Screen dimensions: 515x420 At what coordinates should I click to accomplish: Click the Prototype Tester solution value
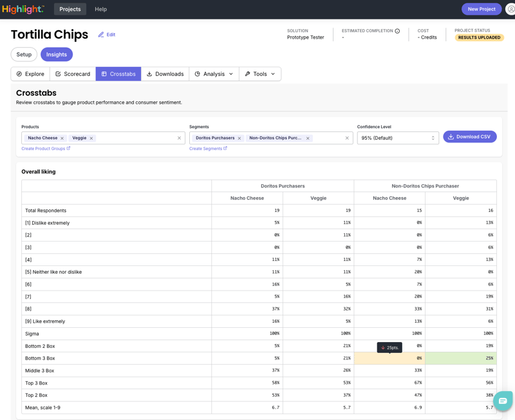pyautogui.click(x=305, y=37)
